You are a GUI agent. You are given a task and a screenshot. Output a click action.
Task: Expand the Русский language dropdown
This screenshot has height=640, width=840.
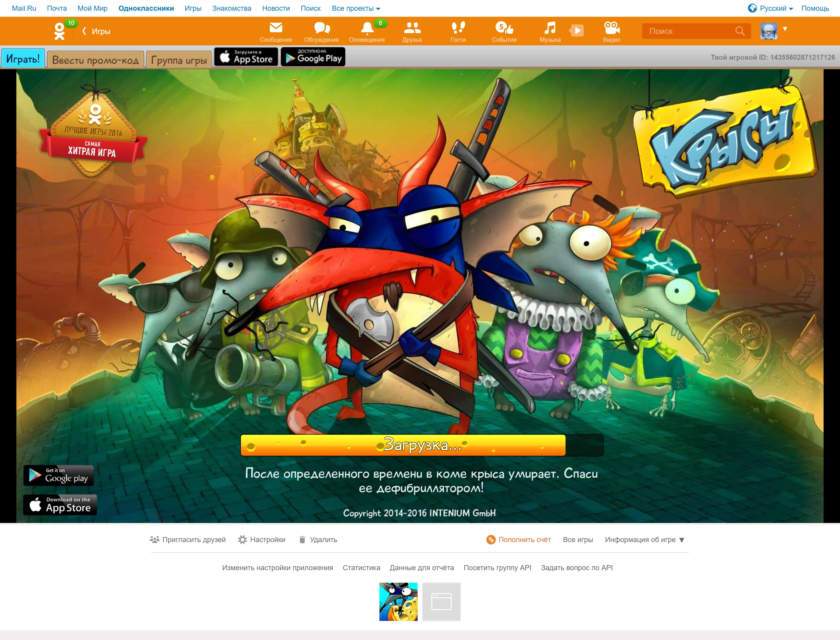coord(776,8)
